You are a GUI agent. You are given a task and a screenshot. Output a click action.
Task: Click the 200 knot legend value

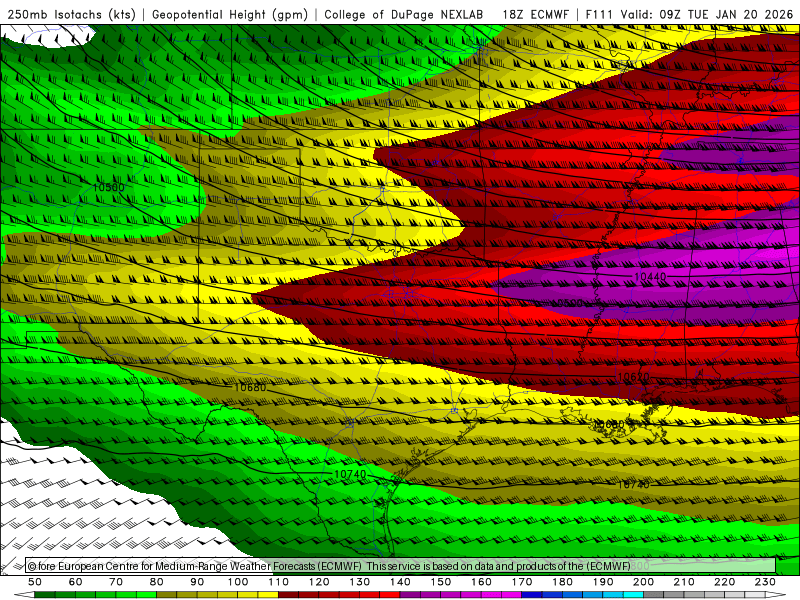click(x=643, y=582)
